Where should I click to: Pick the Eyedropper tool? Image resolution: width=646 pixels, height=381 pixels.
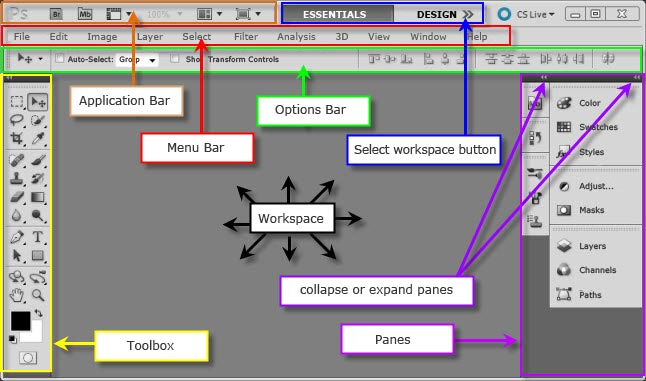(37, 138)
